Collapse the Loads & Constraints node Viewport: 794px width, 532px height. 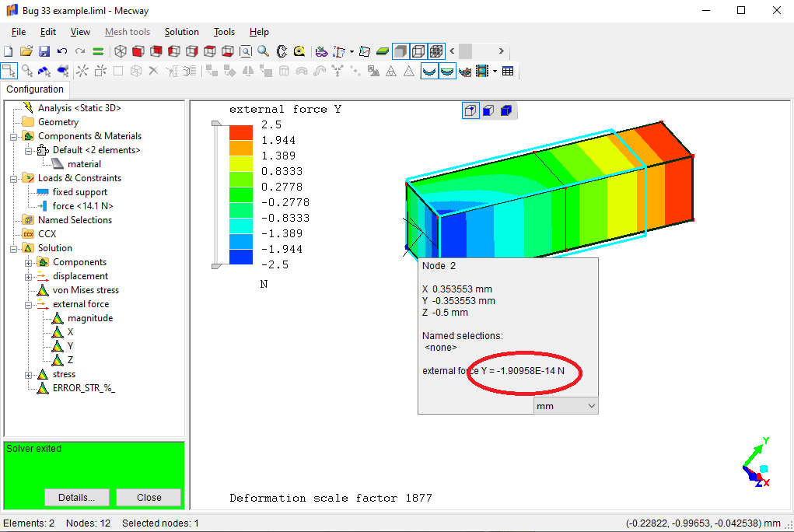click(14, 178)
